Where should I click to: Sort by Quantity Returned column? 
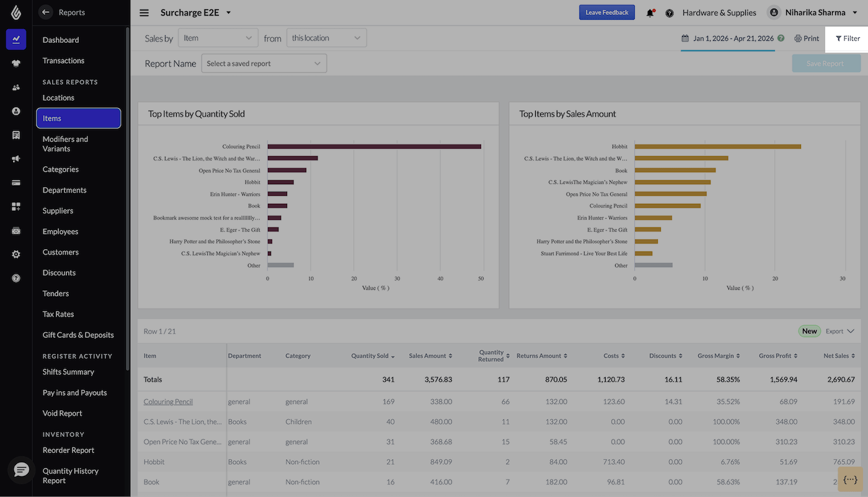pos(494,356)
